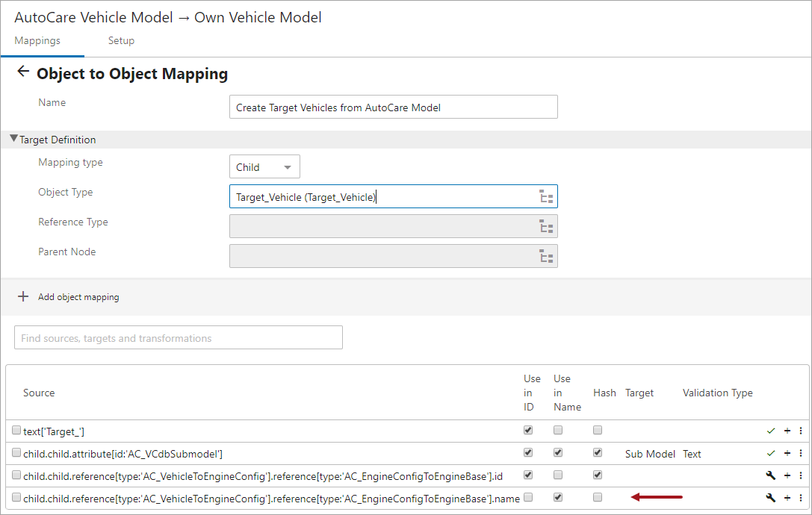812x515 pixels.
Task: Click wrench icon on EngineBase .id row
Action: point(771,475)
